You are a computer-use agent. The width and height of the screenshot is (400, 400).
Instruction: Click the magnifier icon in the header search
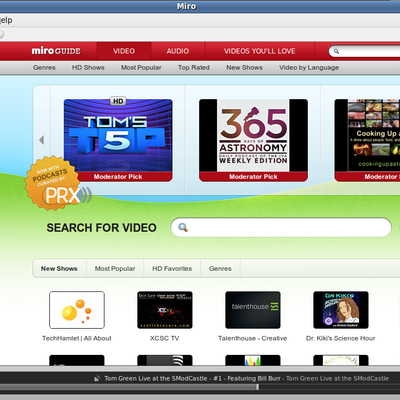tap(336, 51)
